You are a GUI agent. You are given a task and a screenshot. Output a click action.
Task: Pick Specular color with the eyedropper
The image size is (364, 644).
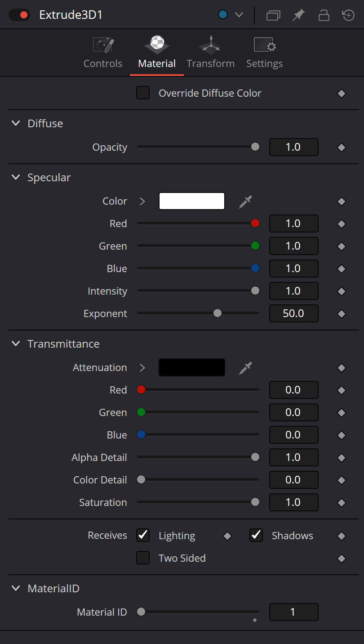pos(245,202)
